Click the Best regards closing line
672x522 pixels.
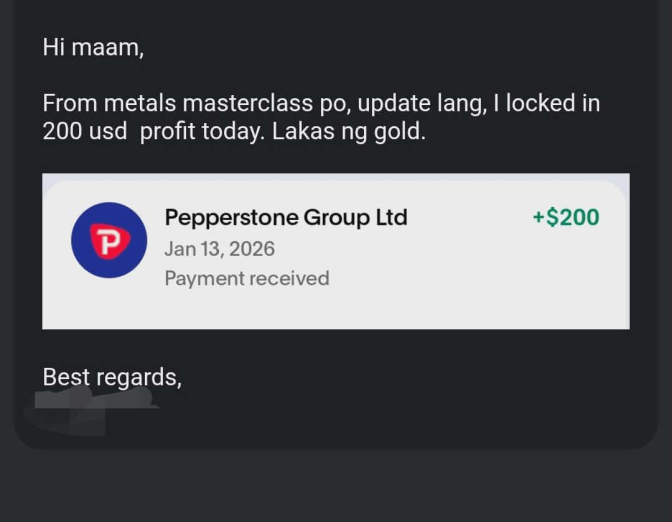(x=112, y=377)
